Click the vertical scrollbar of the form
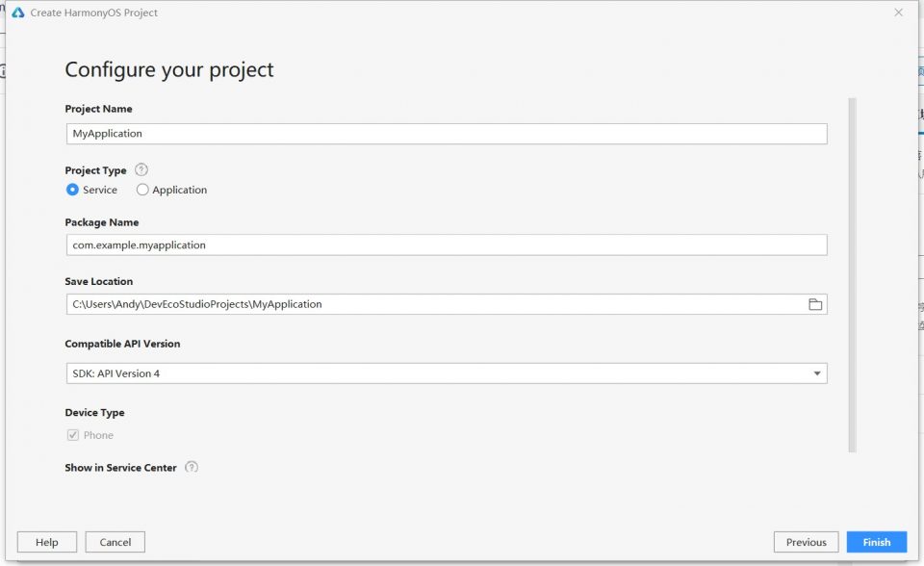 [x=852, y=275]
